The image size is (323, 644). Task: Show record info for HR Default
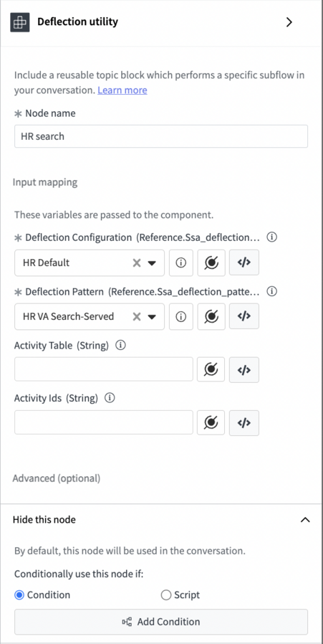(181, 262)
